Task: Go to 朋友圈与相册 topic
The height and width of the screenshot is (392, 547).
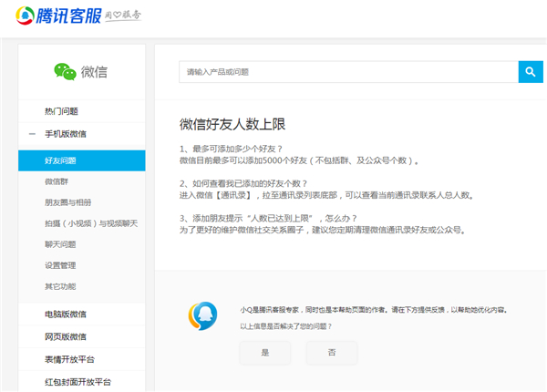Action: coord(68,202)
